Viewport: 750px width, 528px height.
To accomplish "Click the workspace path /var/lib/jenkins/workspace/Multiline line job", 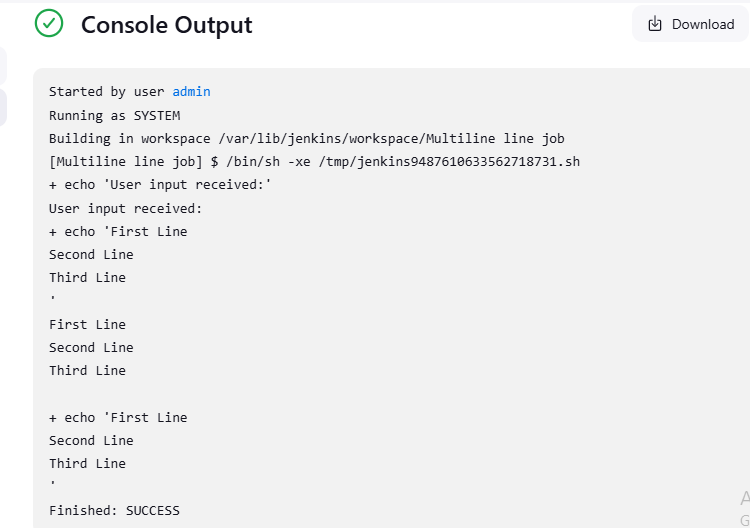I will 391,139.
